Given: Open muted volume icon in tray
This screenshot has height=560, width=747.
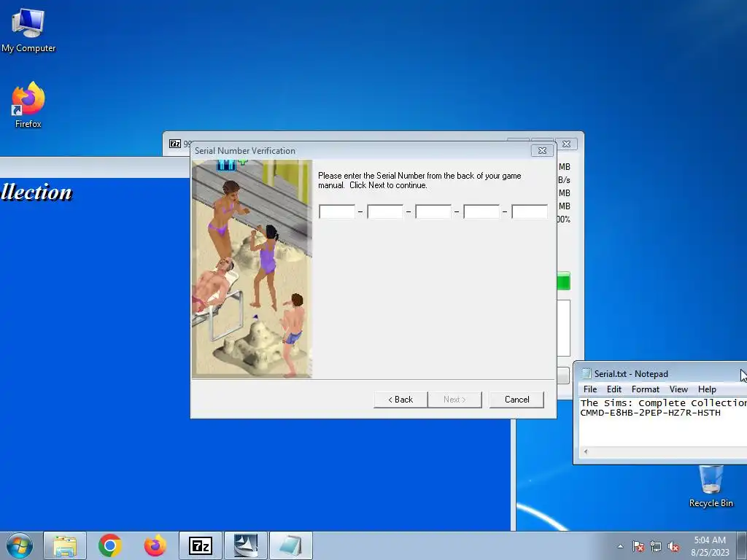Looking at the screenshot, I should [673, 546].
